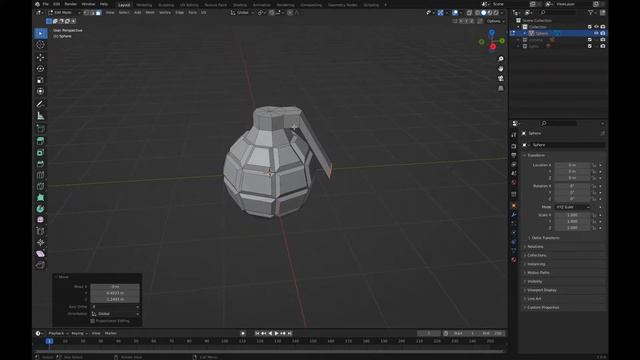Switch to the Modeling workspace tab

tap(144, 5)
